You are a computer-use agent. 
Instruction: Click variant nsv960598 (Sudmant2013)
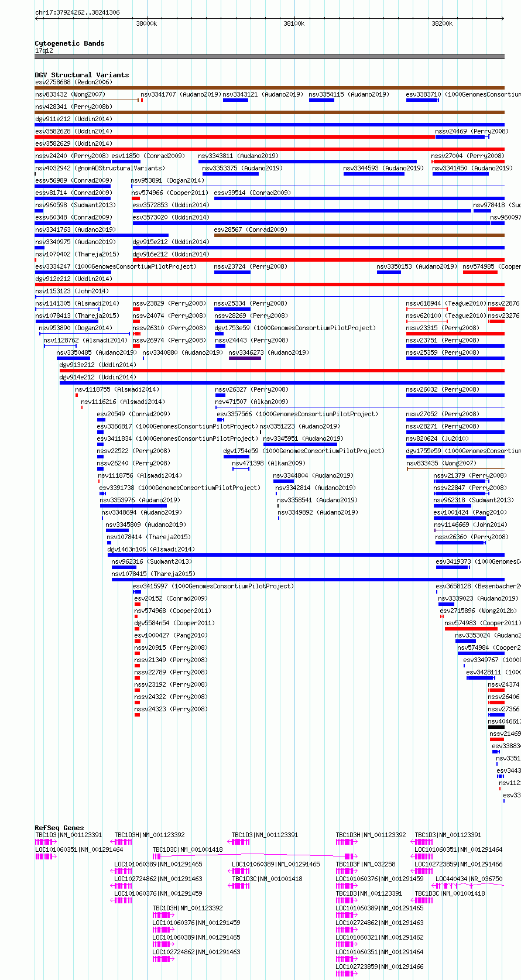[76, 205]
